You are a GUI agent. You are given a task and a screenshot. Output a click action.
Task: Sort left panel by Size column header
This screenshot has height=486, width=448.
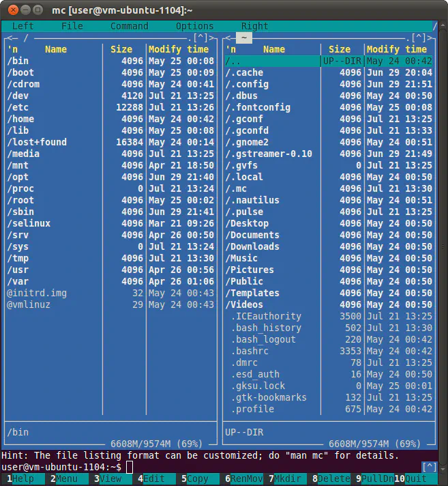(121, 49)
